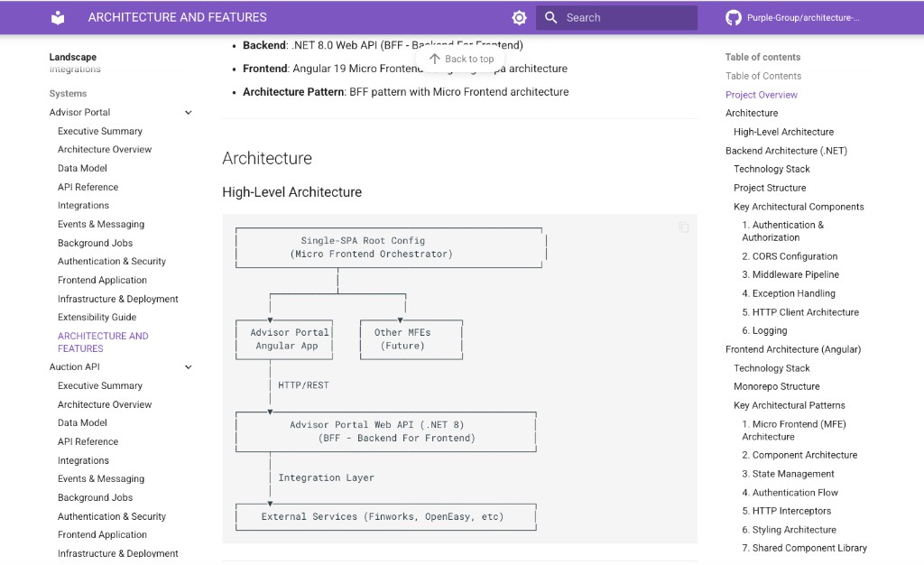Viewport: 924px width, 565px height.
Task: Open Authentication & Security under Auction API
Action: 111,516
